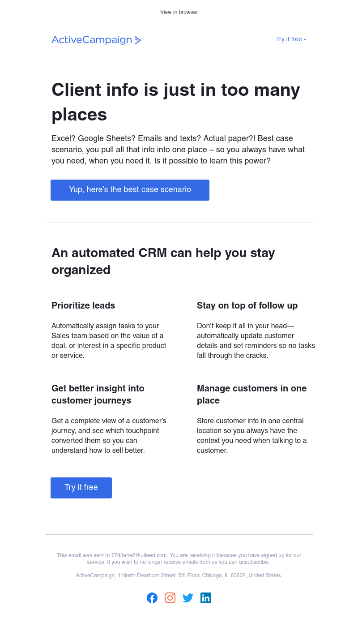The height and width of the screenshot is (644, 358).
Task: Click the Client info main headline
Action: click(x=175, y=102)
